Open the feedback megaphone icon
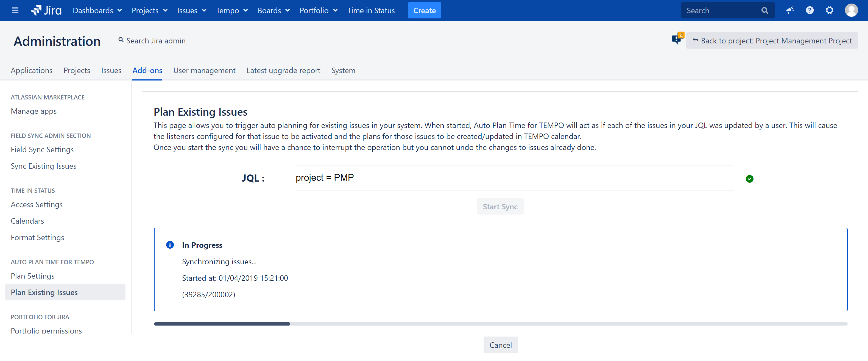The width and height of the screenshot is (868, 361). (x=790, y=10)
